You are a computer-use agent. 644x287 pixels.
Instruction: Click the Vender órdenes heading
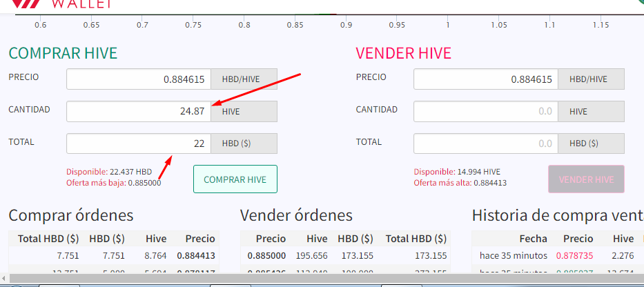297,215
